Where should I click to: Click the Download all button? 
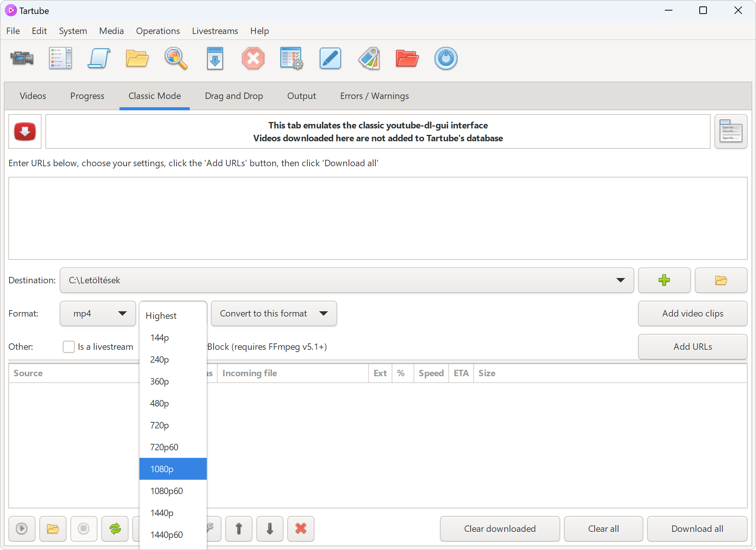pyautogui.click(x=697, y=528)
